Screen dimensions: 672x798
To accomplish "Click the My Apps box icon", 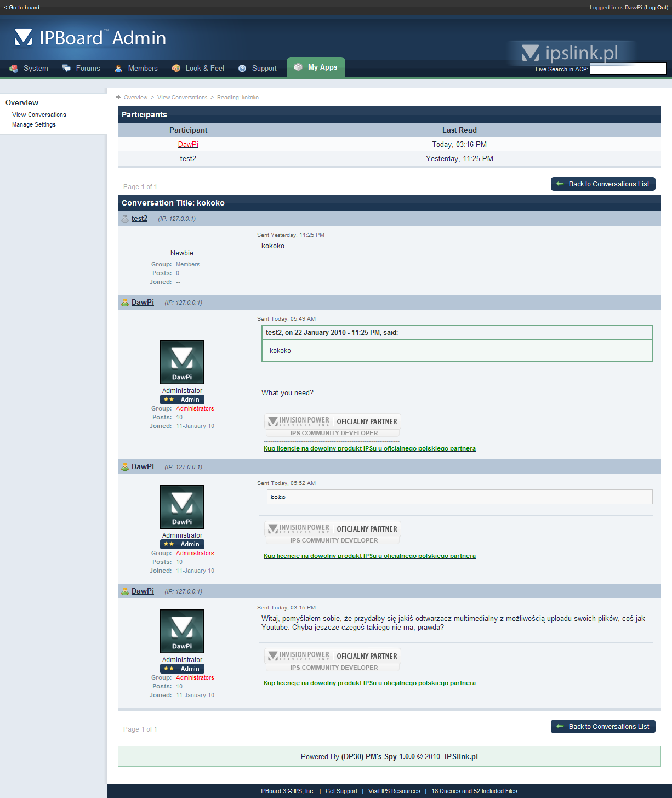I will (x=298, y=67).
